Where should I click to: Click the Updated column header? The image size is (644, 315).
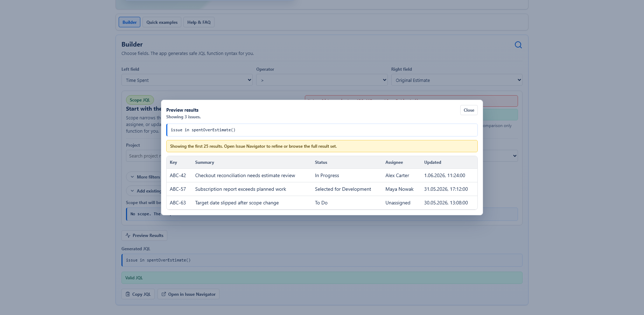pyautogui.click(x=433, y=162)
